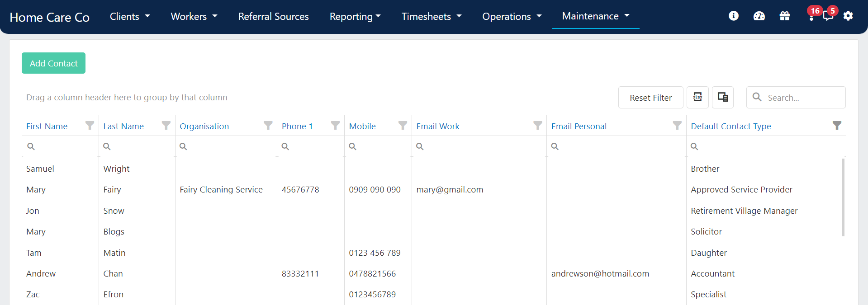Expand the Reporting dropdown menu

(355, 16)
